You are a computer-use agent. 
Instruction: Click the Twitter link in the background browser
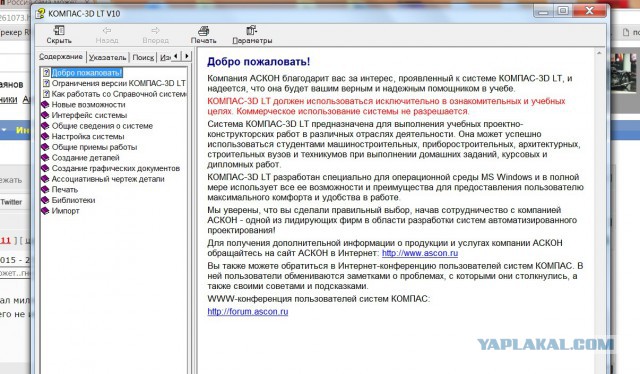point(11,202)
